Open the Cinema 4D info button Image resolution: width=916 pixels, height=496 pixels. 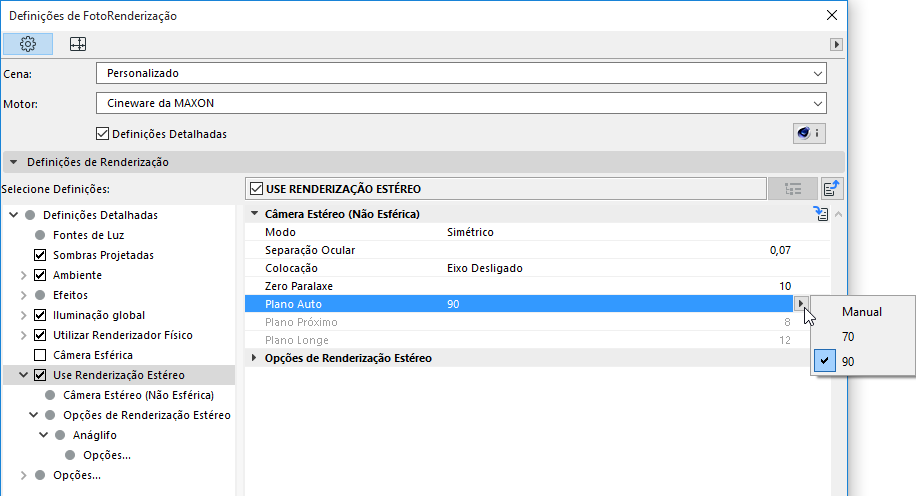point(809,133)
